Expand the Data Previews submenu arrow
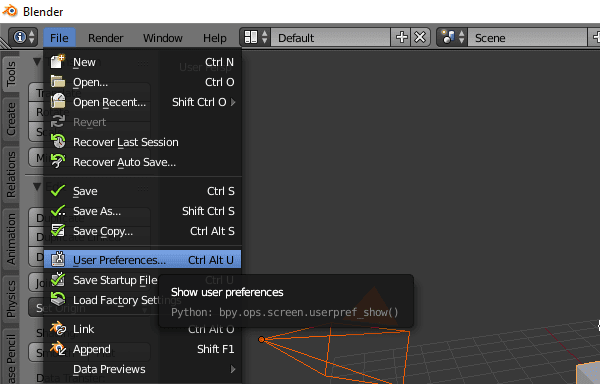Image resolution: width=600 pixels, height=384 pixels. (x=233, y=369)
